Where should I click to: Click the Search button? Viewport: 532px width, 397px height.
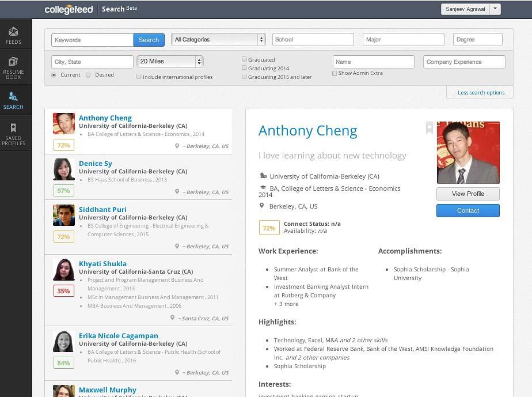pos(149,40)
